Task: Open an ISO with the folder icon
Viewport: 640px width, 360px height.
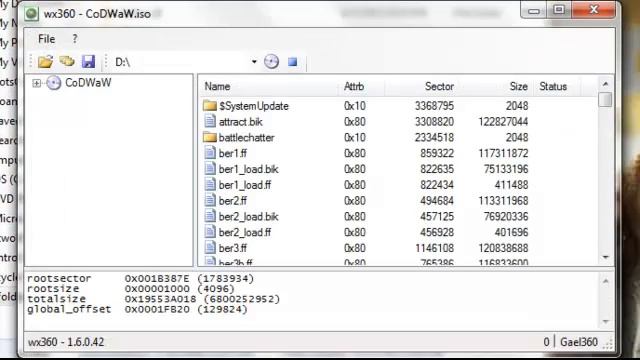Action: [x=45, y=62]
